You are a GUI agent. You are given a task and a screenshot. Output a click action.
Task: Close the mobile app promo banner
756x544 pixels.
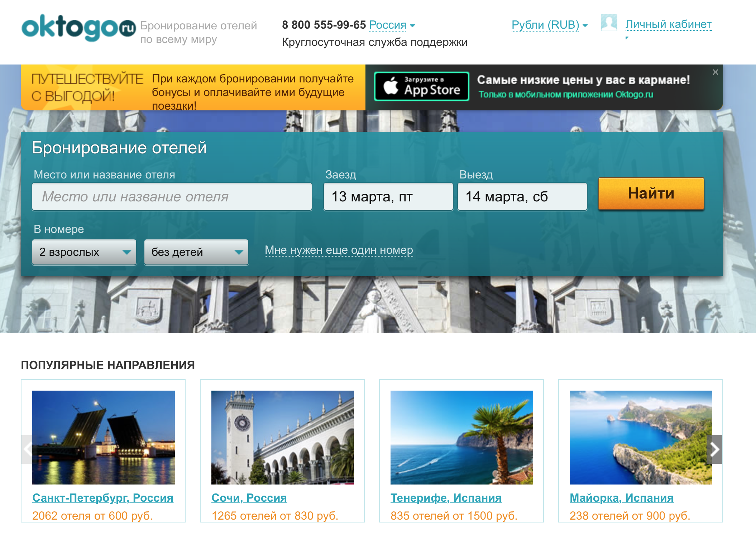coord(715,72)
